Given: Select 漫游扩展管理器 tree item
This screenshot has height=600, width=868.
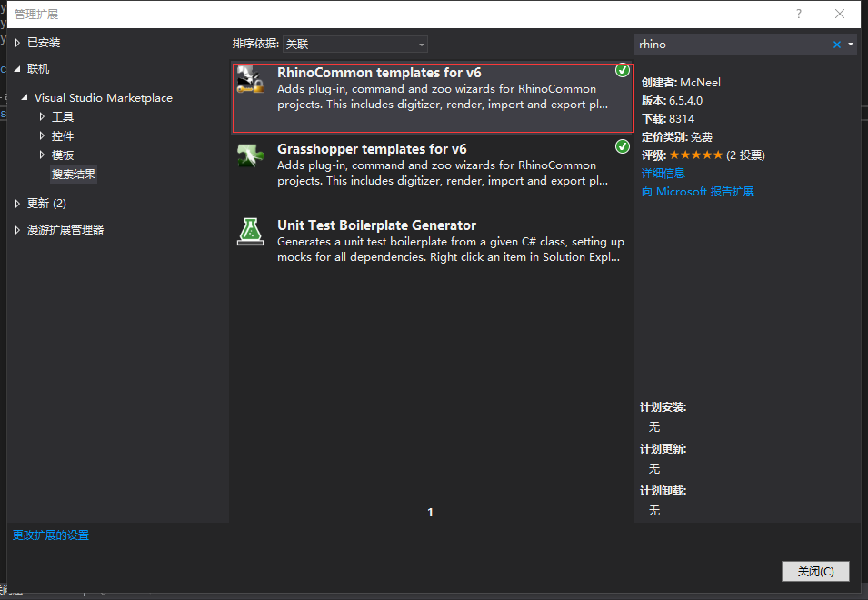Looking at the screenshot, I should (65, 230).
